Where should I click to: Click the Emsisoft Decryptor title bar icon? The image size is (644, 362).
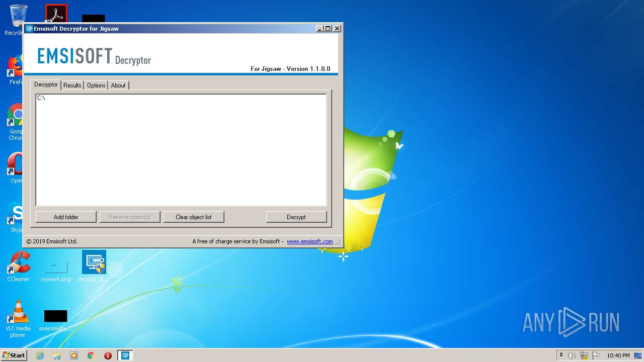[x=29, y=29]
